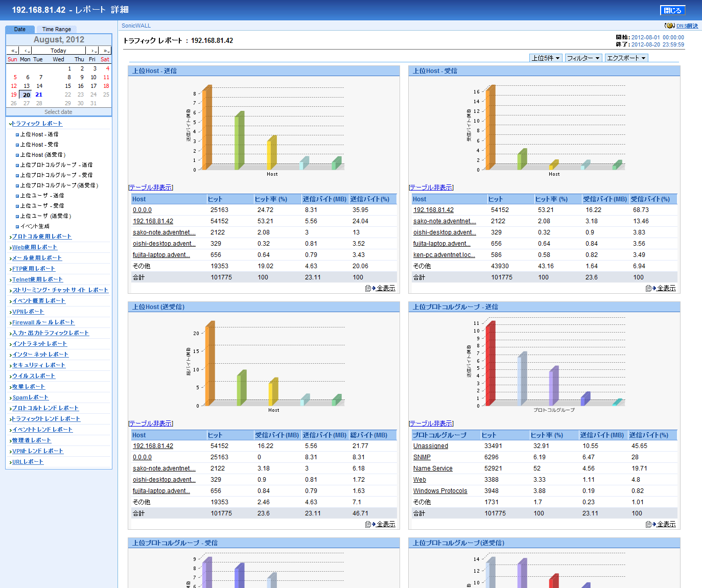Click 全表示 icon under 上位Host - 受信 table

coord(648,288)
